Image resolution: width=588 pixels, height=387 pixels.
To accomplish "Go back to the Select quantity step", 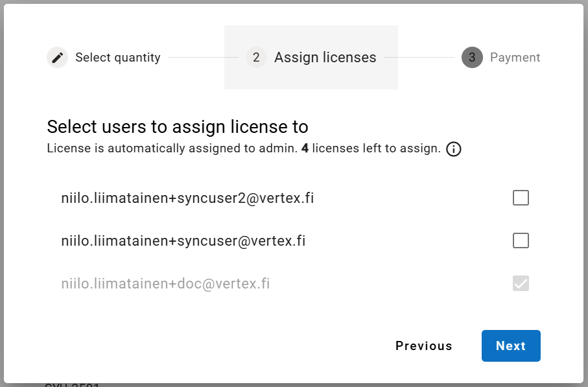I will pos(117,58).
